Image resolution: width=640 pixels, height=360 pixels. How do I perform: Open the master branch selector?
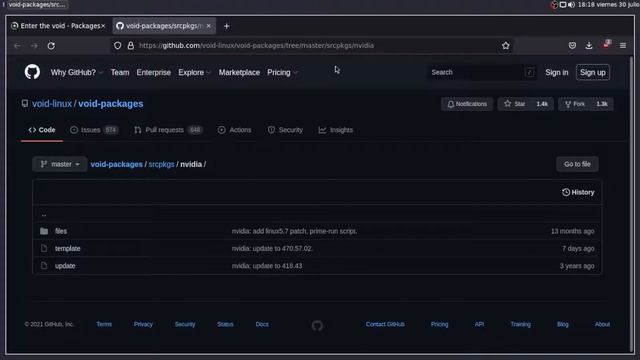click(x=60, y=164)
